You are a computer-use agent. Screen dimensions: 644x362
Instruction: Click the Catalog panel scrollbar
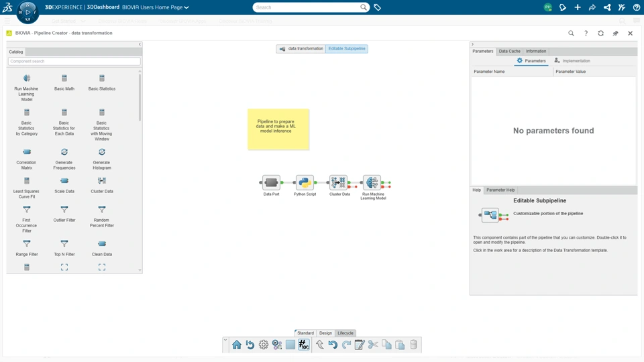coord(140,97)
